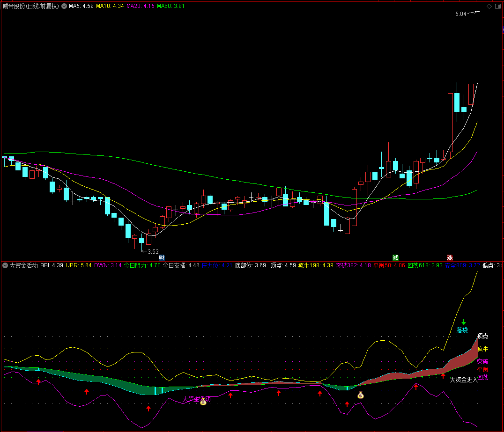Viewport: 504px width, 432px height.
Task: Select the 威帝股份(日线.前复权) title
Action: click(31, 6)
